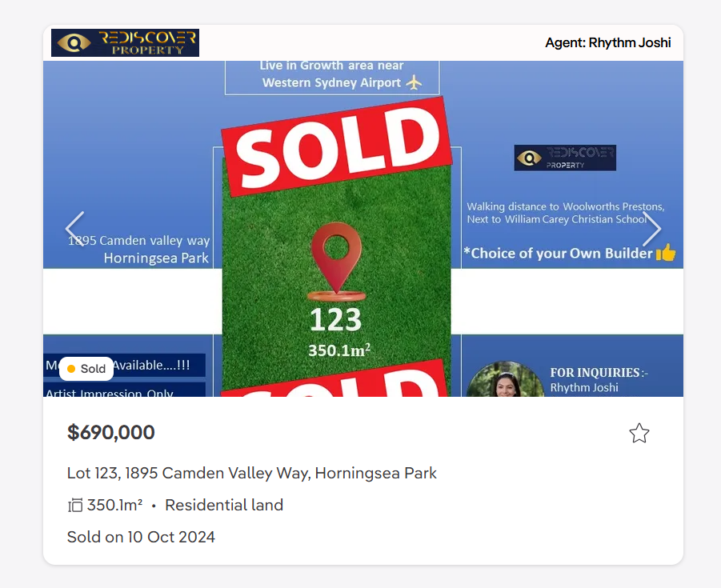This screenshot has height=588, width=721.
Task: Click the airplane icon near Western Sydney Airport
Action: coord(414,82)
